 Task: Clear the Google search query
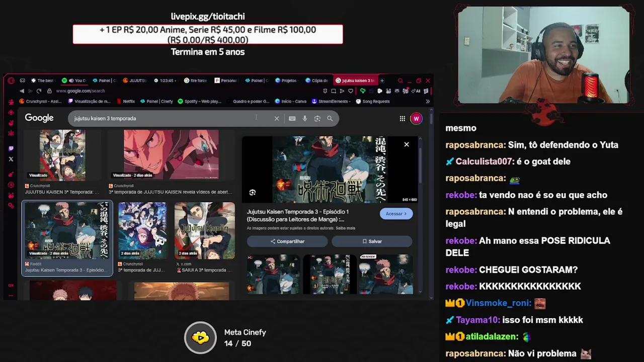tap(276, 119)
